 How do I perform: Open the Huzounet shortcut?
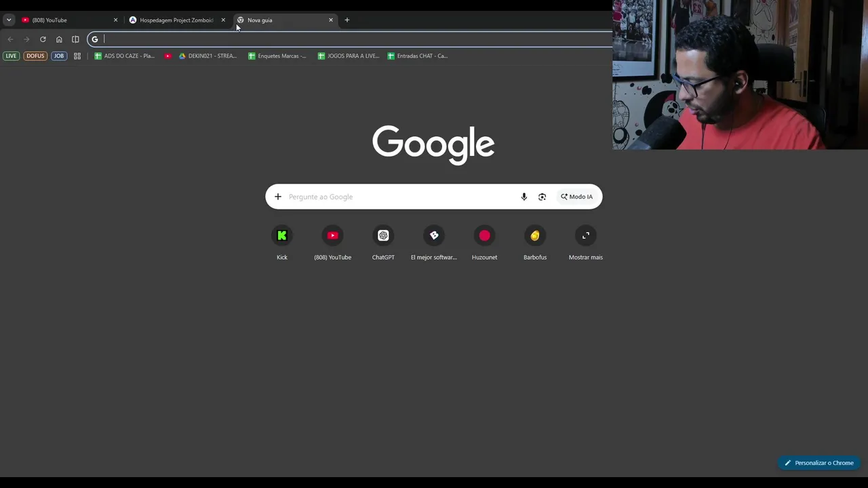[484, 243]
